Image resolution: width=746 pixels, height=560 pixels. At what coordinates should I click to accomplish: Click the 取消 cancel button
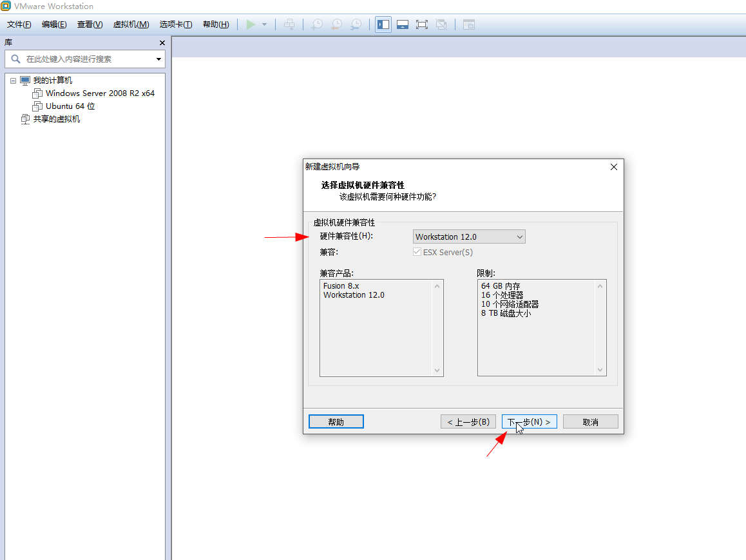(591, 421)
